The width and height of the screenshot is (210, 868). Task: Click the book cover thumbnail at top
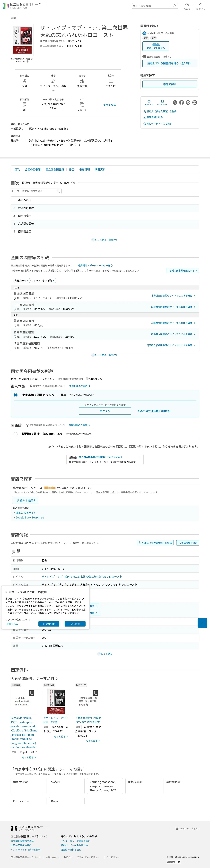point(22,40)
